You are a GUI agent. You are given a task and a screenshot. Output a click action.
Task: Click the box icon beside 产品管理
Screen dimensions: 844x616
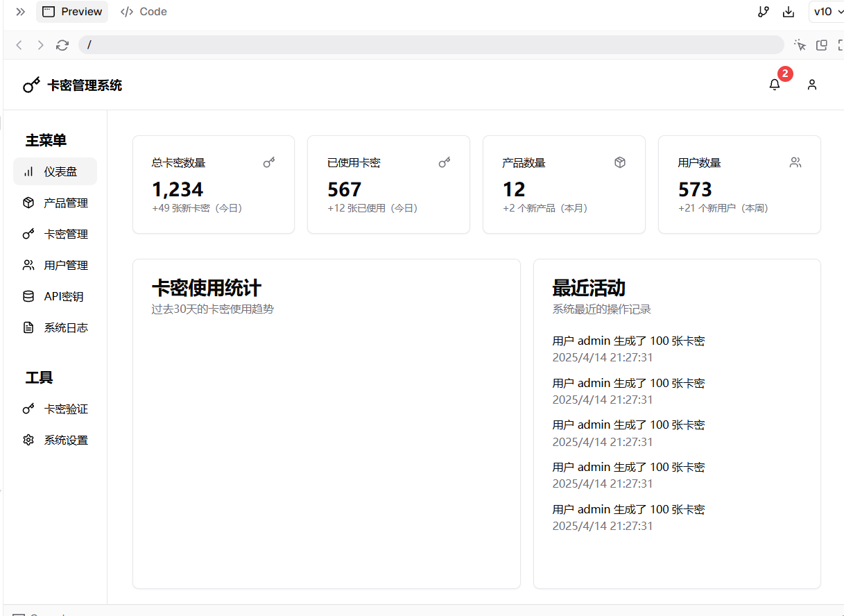28,203
